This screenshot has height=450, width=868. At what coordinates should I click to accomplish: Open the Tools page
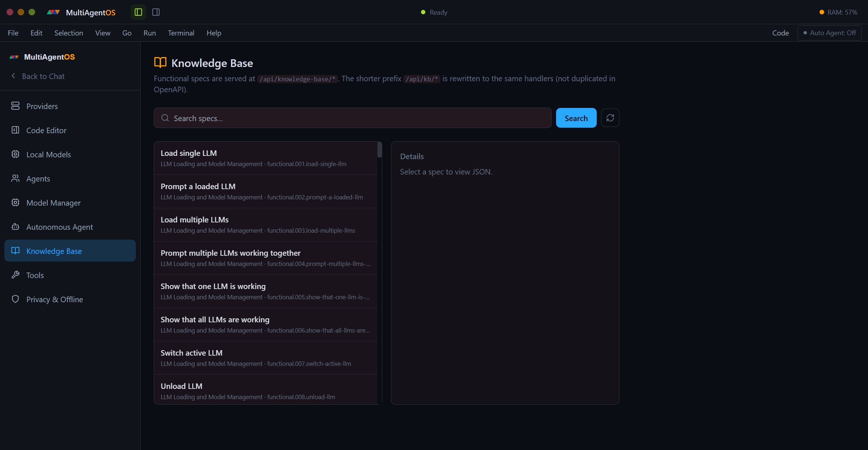pos(70,275)
